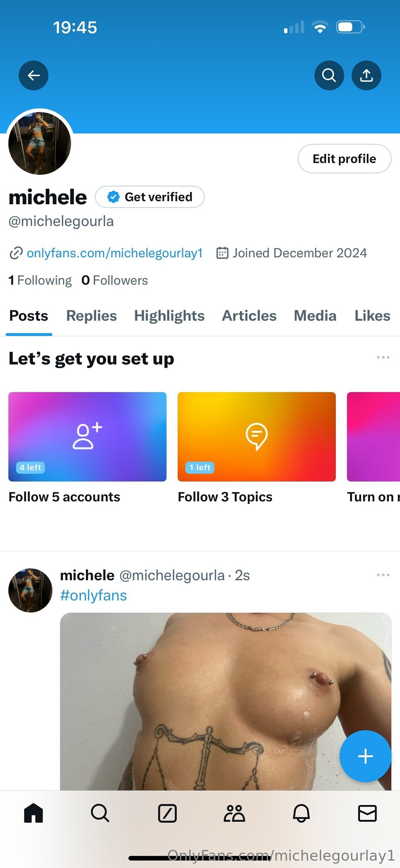400x868 pixels.
Task: Open Messages envelope icon
Action: [x=367, y=813]
